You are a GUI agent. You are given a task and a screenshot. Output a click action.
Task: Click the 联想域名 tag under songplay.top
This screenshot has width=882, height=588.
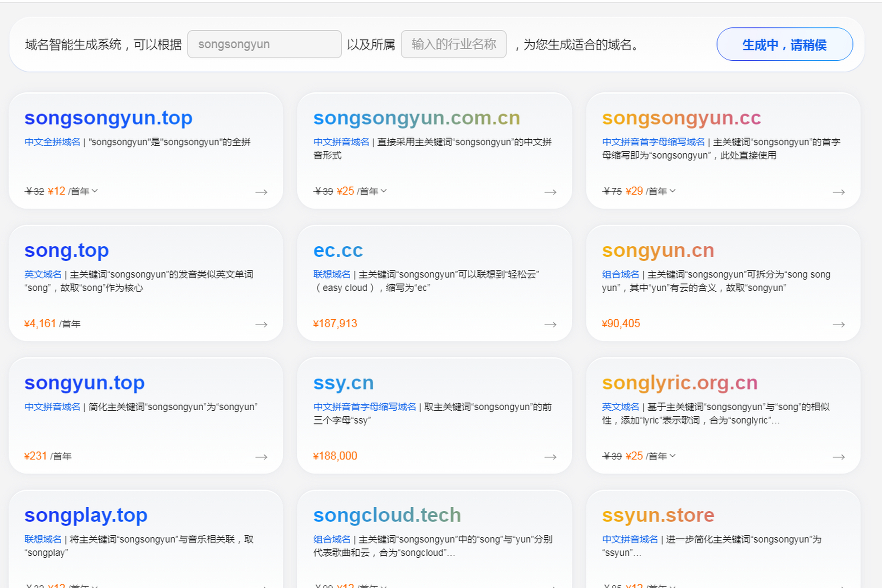pyautogui.click(x=43, y=539)
